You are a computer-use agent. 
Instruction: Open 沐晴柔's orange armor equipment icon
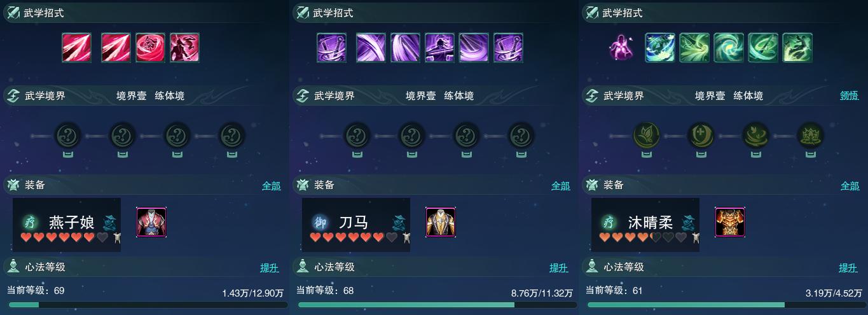pos(730,222)
